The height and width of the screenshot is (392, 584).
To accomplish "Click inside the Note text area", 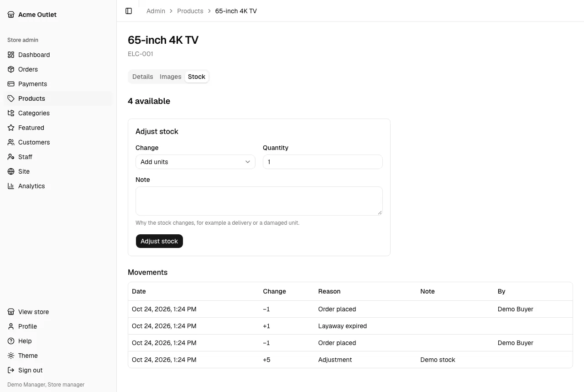I will click(259, 201).
